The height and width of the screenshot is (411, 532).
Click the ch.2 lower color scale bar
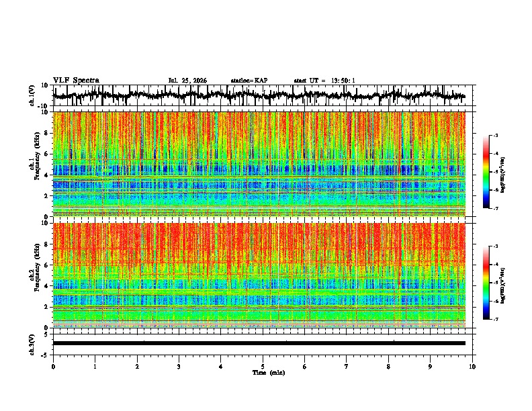[486, 283]
